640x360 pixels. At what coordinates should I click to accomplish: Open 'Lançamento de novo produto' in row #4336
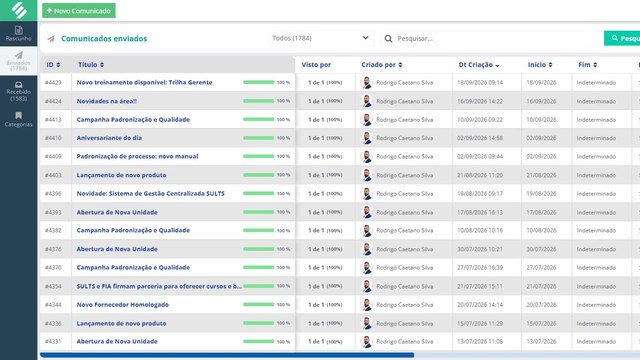tap(121, 323)
